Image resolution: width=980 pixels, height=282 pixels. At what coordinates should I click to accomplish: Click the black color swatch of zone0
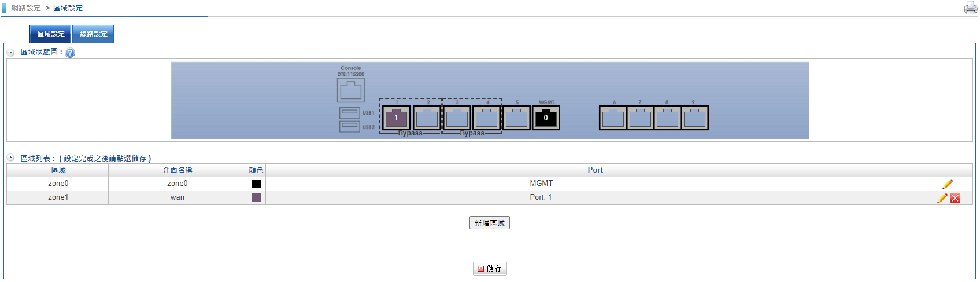click(256, 184)
